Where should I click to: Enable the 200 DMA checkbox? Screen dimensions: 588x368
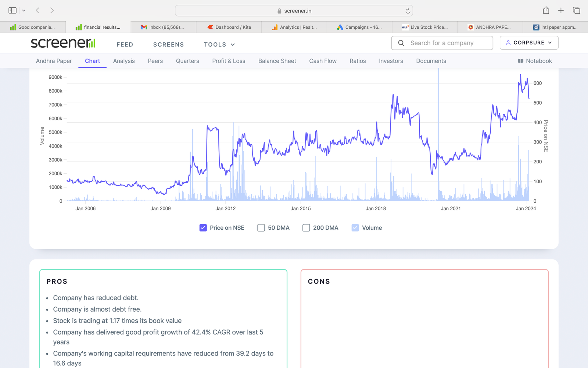pyautogui.click(x=306, y=228)
